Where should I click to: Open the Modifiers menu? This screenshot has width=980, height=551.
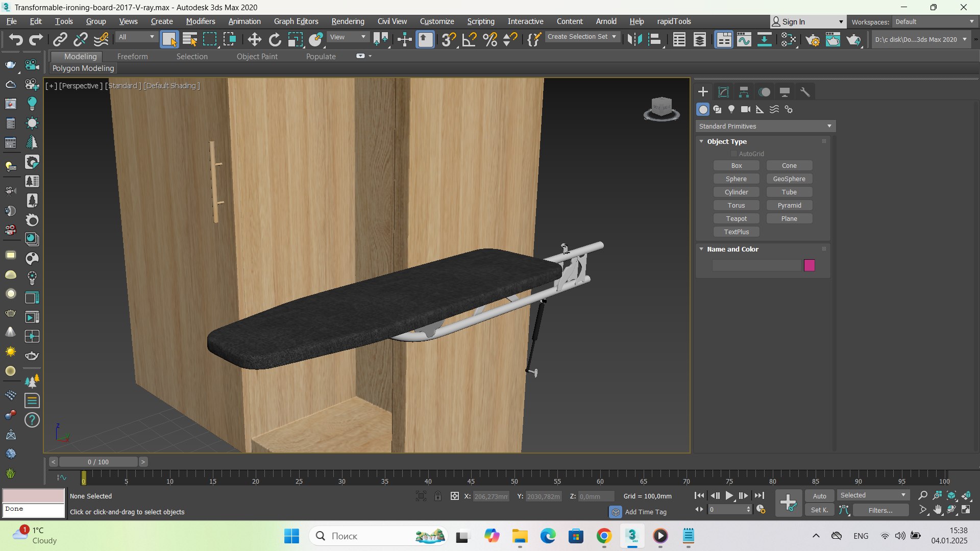tap(200, 21)
